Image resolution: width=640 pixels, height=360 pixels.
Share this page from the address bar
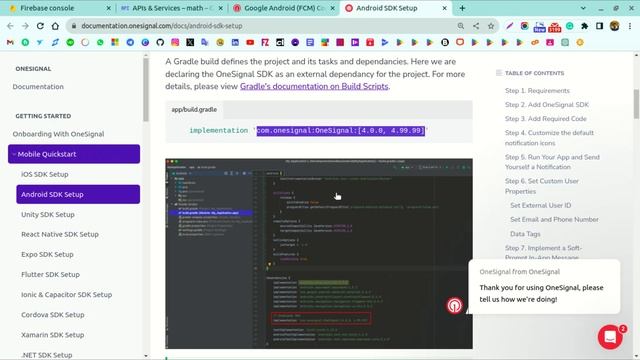point(476,26)
